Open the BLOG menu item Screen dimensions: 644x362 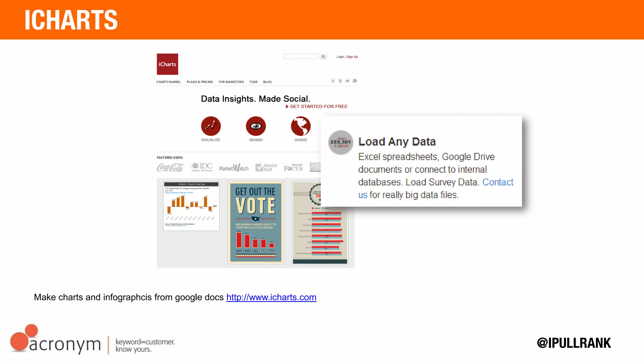[267, 82]
